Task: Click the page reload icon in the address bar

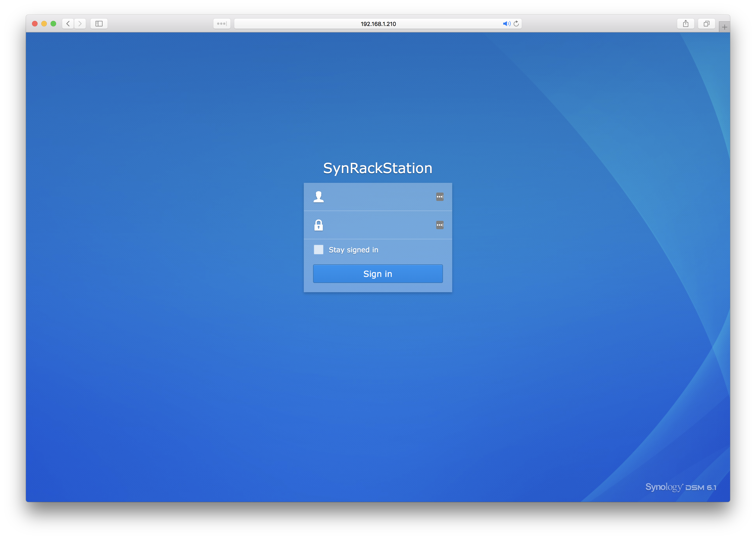Action: click(516, 24)
